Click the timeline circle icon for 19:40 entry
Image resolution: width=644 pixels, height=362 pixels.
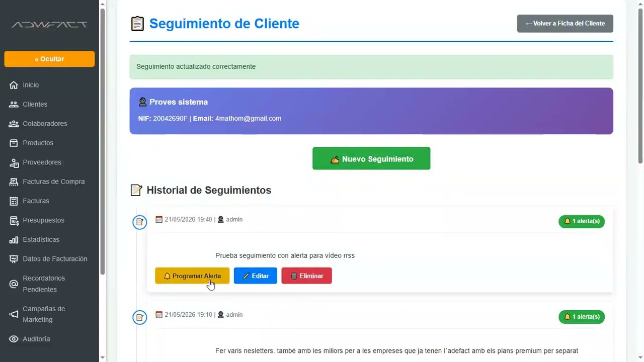tap(139, 222)
